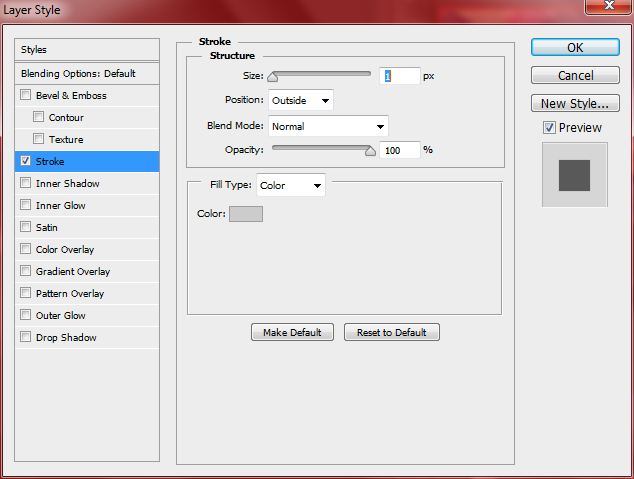Click the Opacity slider handle
The width and height of the screenshot is (634, 479).
click(x=370, y=151)
